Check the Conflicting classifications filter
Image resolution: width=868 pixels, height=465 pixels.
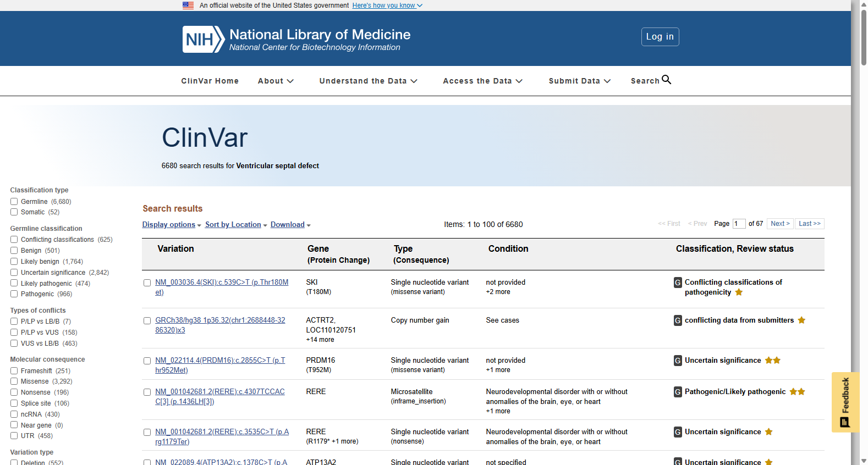14,240
